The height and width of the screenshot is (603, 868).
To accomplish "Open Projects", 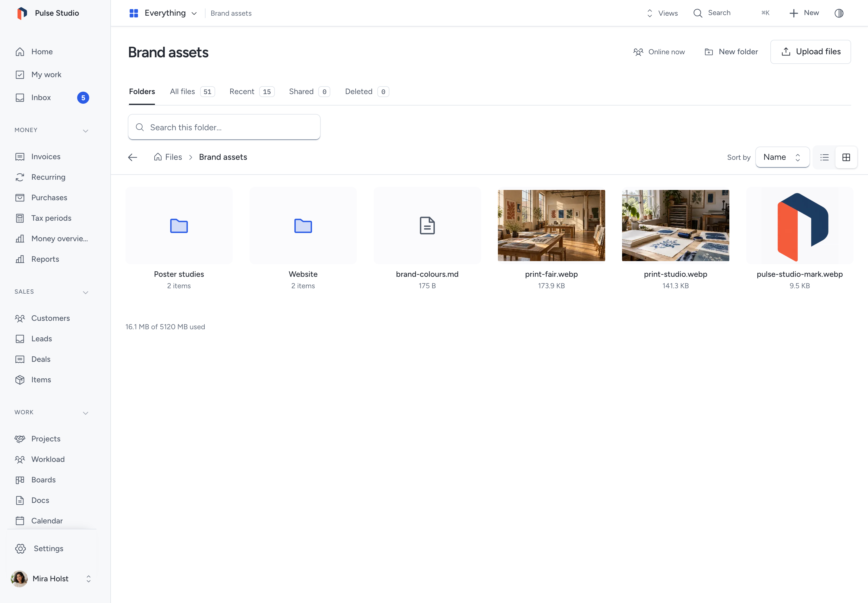I will 52,439.
